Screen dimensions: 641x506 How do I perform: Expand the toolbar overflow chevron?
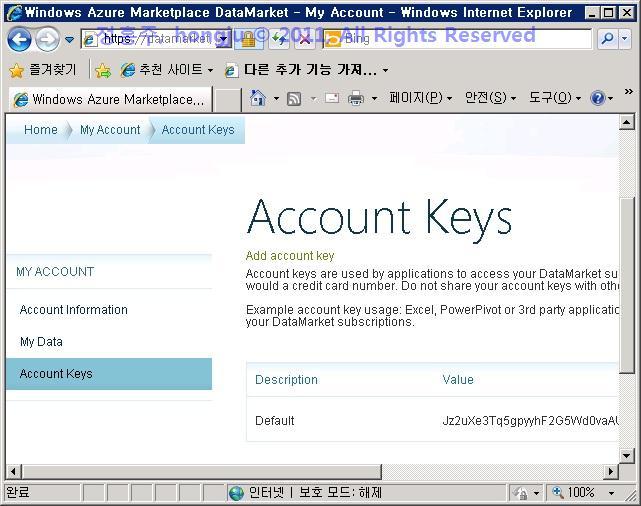point(629,92)
